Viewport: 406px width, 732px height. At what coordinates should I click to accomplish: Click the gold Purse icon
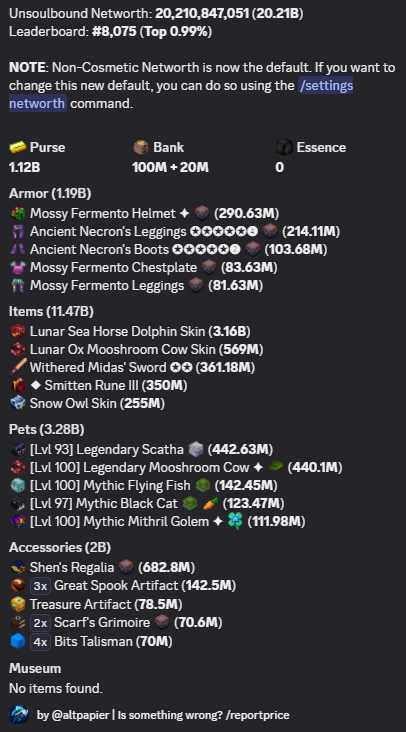[18, 148]
